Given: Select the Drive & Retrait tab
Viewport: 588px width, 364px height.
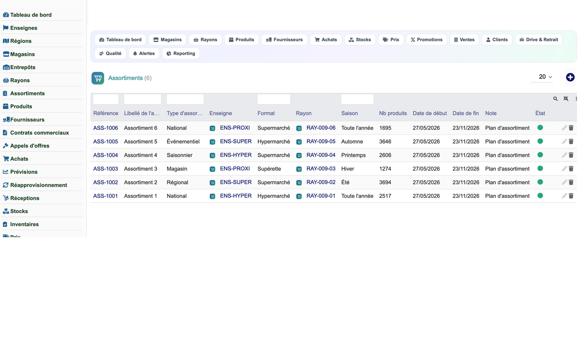Looking at the screenshot, I should tap(539, 40).
